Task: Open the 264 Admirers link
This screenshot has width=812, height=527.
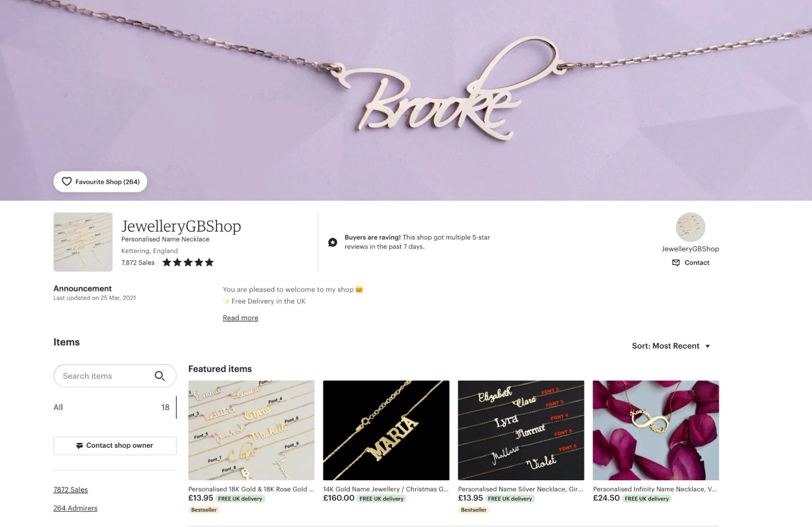Action: (x=76, y=508)
